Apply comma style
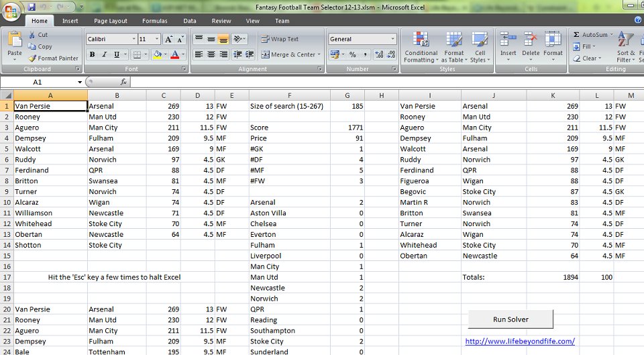 point(365,54)
